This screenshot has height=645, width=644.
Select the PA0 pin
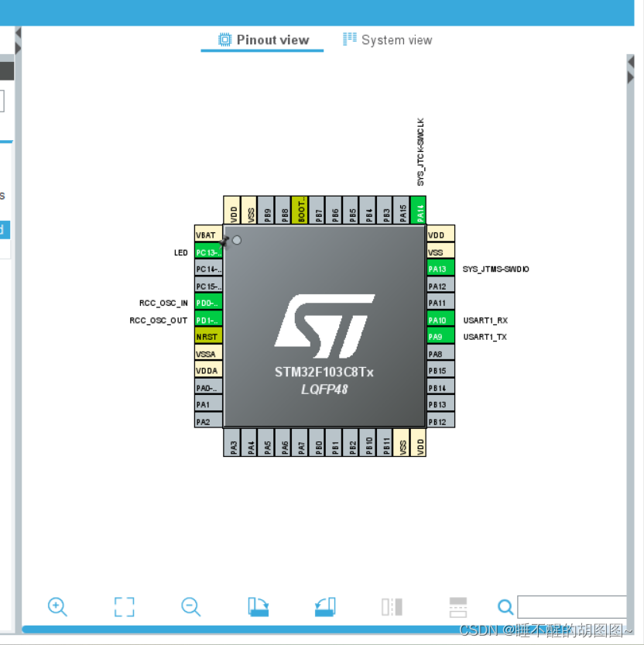pyautogui.click(x=208, y=387)
